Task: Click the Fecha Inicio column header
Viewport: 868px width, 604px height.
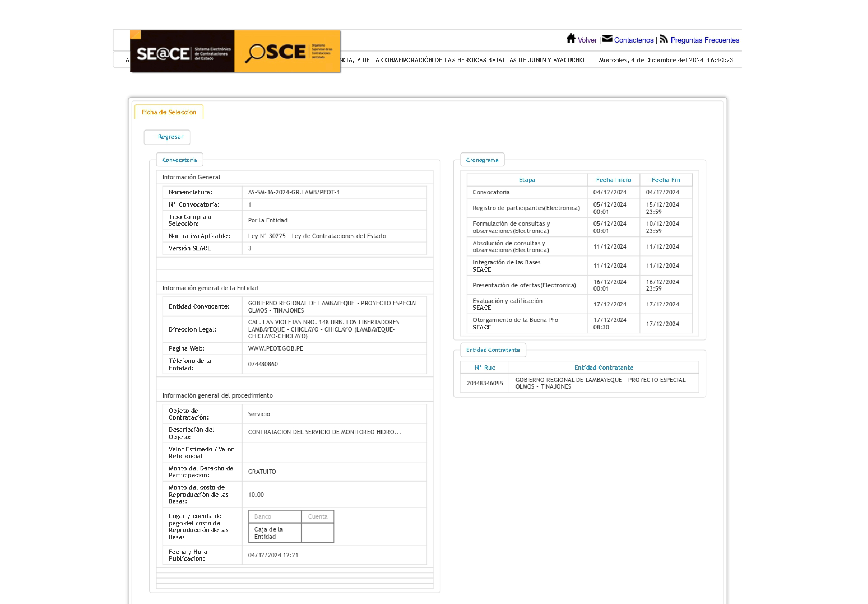Action: point(614,180)
